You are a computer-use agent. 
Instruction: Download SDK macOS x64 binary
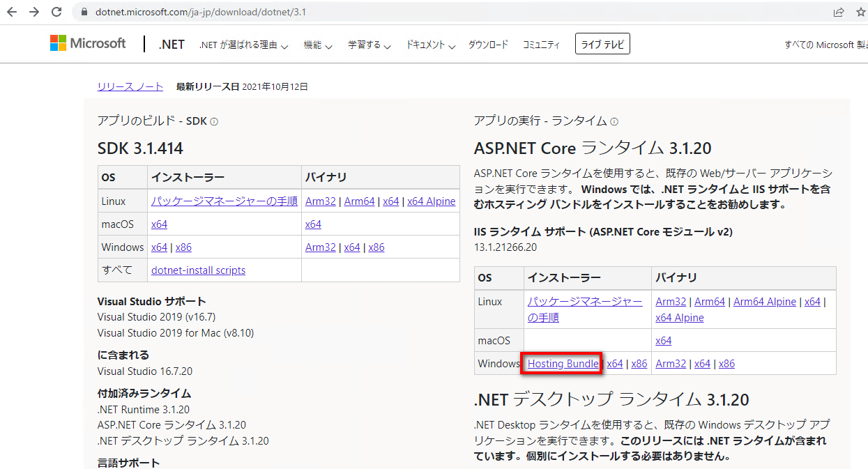[313, 224]
